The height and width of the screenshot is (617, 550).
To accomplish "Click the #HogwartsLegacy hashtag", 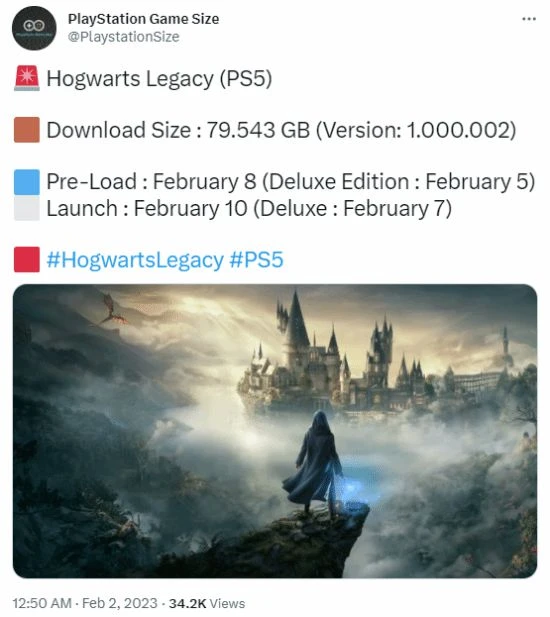I will [x=135, y=260].
